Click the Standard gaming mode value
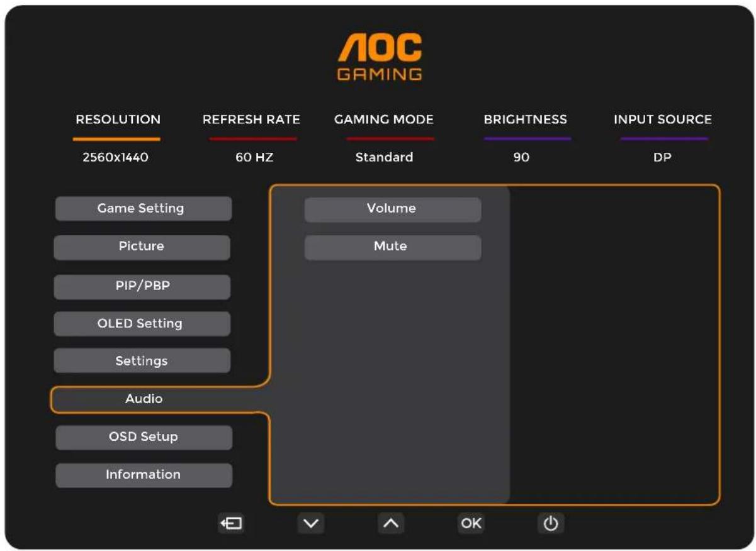The height and width of the screenshot is (551, 756). [384, 158]
